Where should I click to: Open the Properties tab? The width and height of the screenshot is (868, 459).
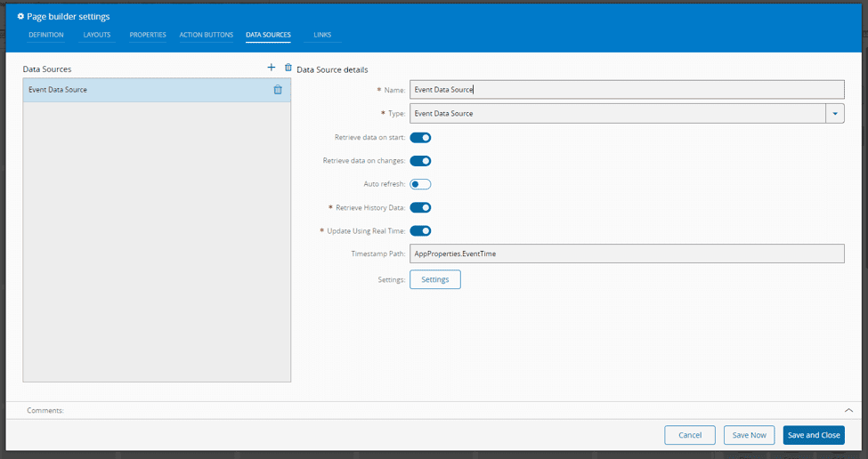[x=148, y=36]
